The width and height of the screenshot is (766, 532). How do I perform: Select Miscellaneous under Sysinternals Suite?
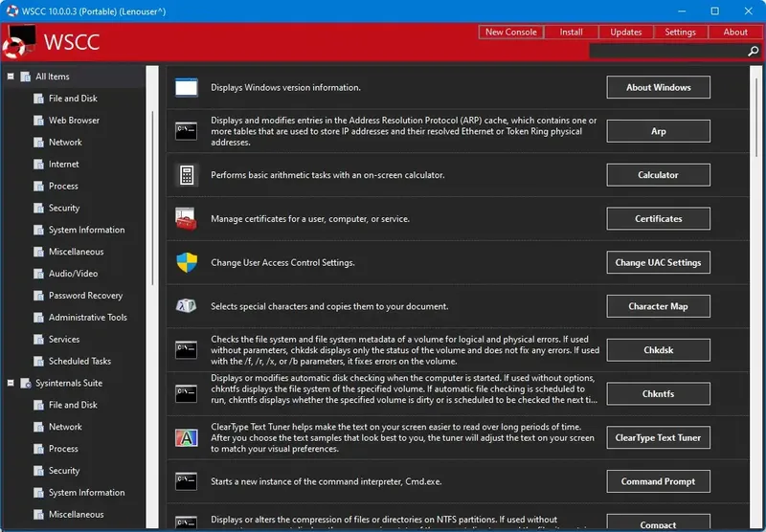76,515
